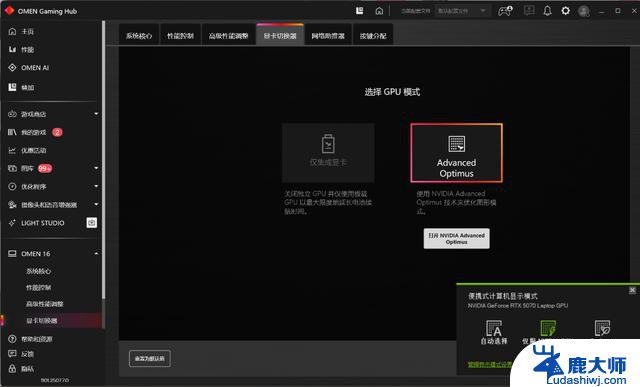Open 性能控制 under OMEN 16

pos(39,287)
